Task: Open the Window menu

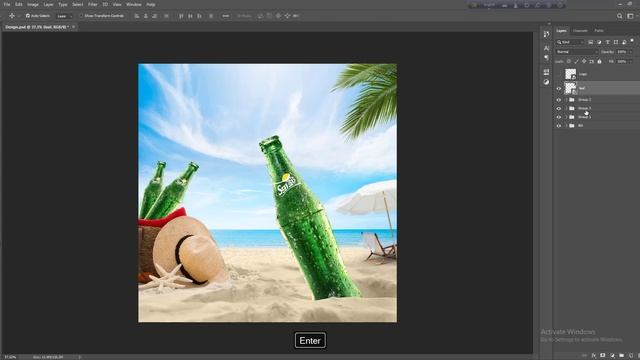Action: (134, 4)
